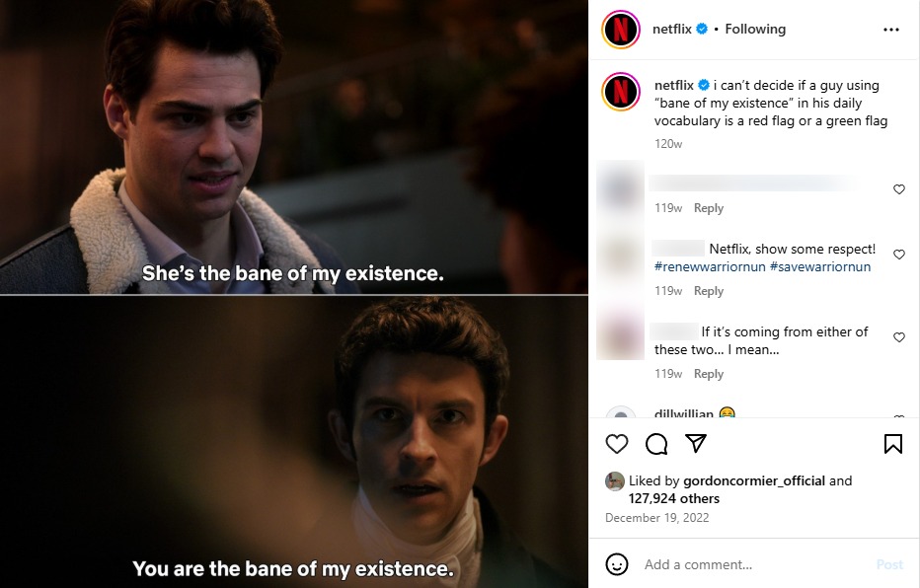Click the Netflix header profile picture

[x=621, y=30]
